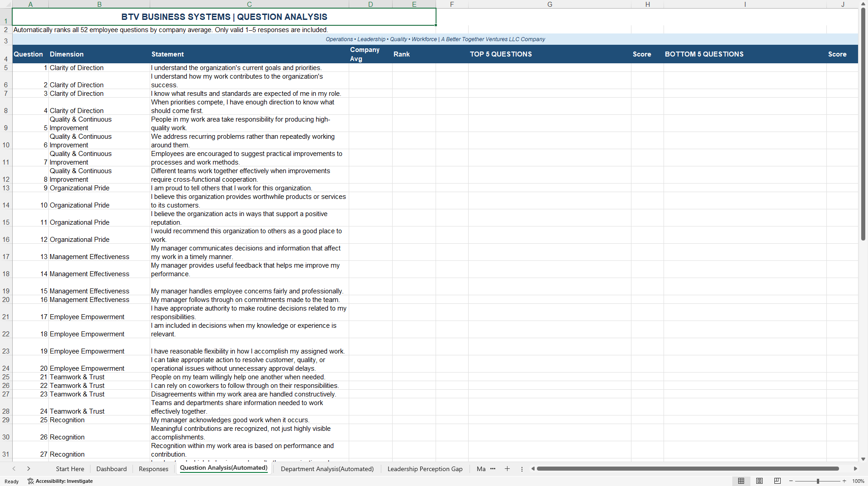
Task: Open sheet tab options menu
Action: point(522,469)
